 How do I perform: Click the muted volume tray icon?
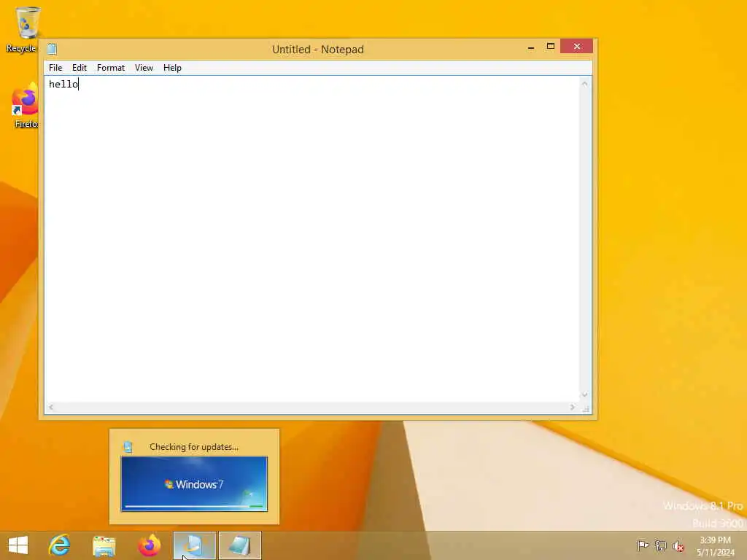(678, 546)
